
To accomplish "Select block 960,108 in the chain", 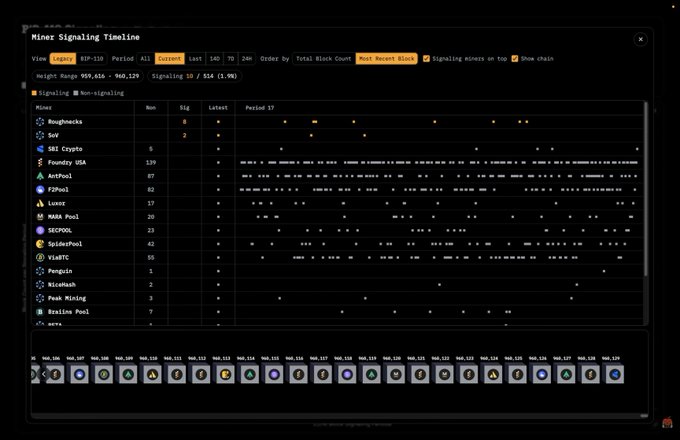I will coord(103,375).
